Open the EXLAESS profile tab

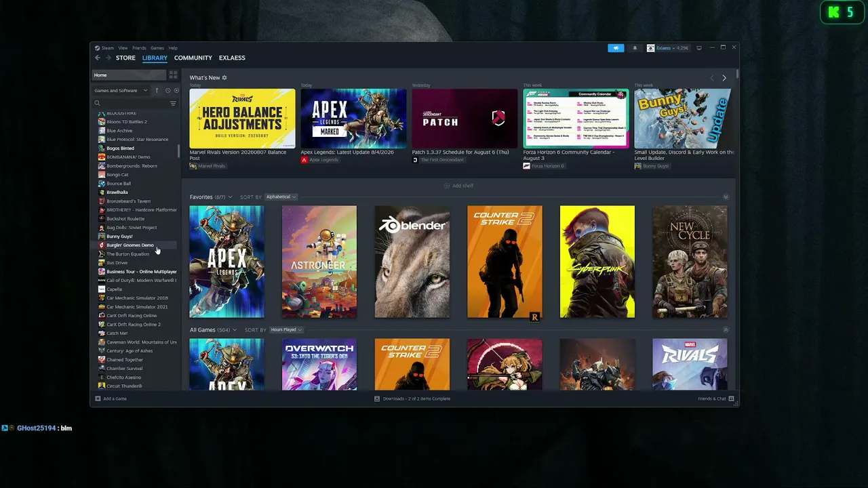232,58
